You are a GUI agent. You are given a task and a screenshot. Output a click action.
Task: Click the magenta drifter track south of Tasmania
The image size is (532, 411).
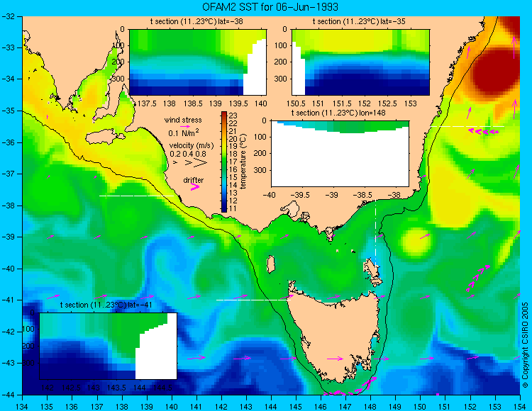click(x=351, y=388)
